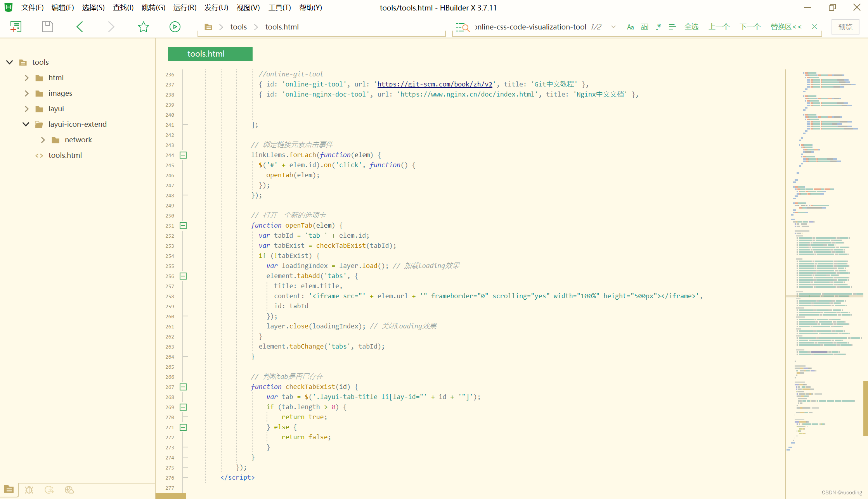Click the new file icon

click(16, 27)
